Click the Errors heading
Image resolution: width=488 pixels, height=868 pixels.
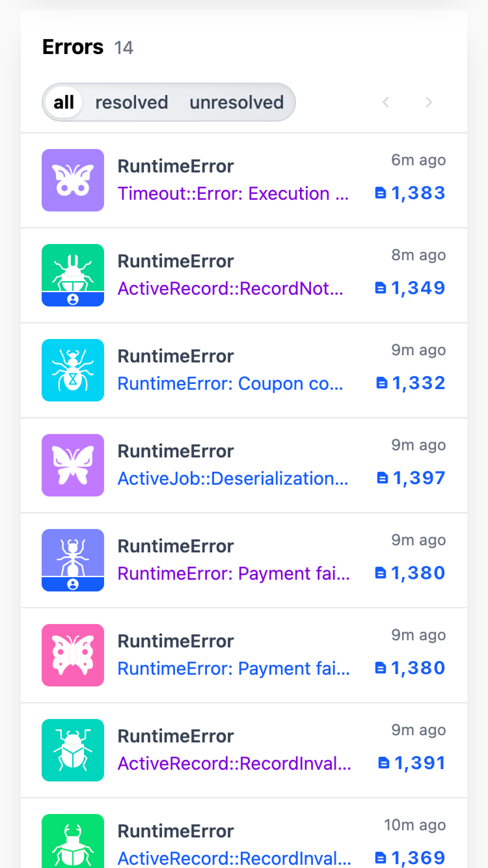(73, 47)
